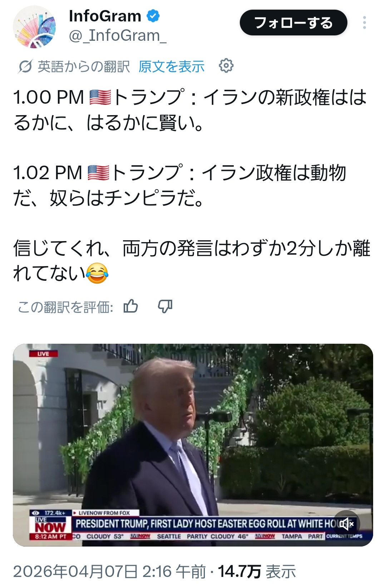The image size is (386, 588).
Task: Click the blue verified badge
Action: coord(153,16)
